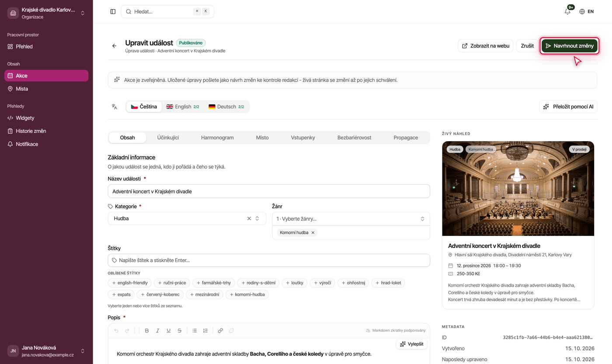Remove the Komorní hudba genre chip
Screen dimensions: 612x364
pos(313,233)
